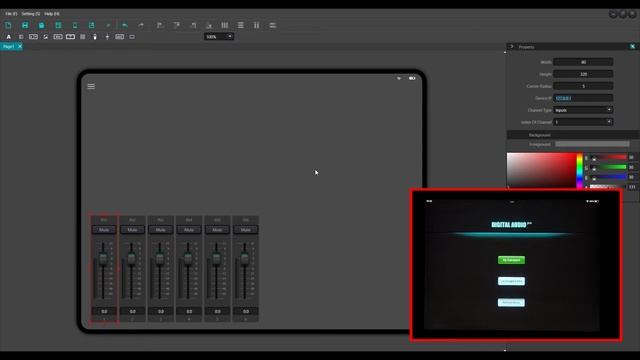Viewport: 640px width, 360px height.
Task: Click the distribute horizontally (three vertical bars) icon
Action: point(224,25)
